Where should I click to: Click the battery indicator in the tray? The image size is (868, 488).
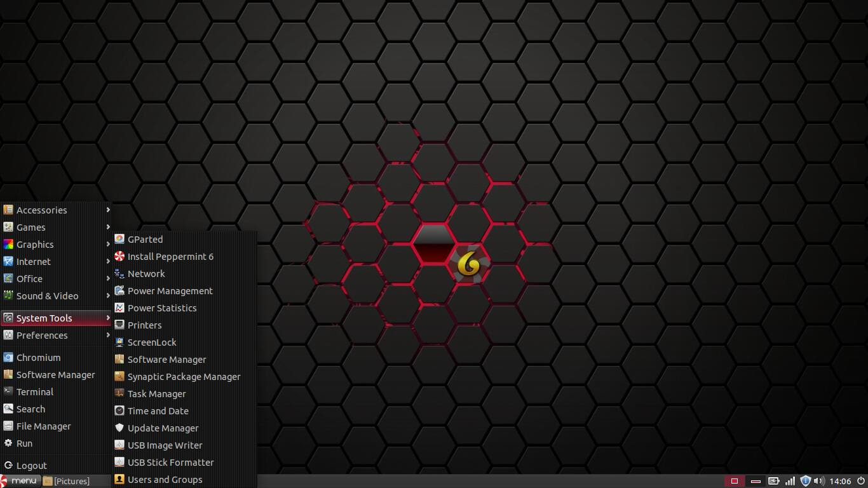pos(774,481)
